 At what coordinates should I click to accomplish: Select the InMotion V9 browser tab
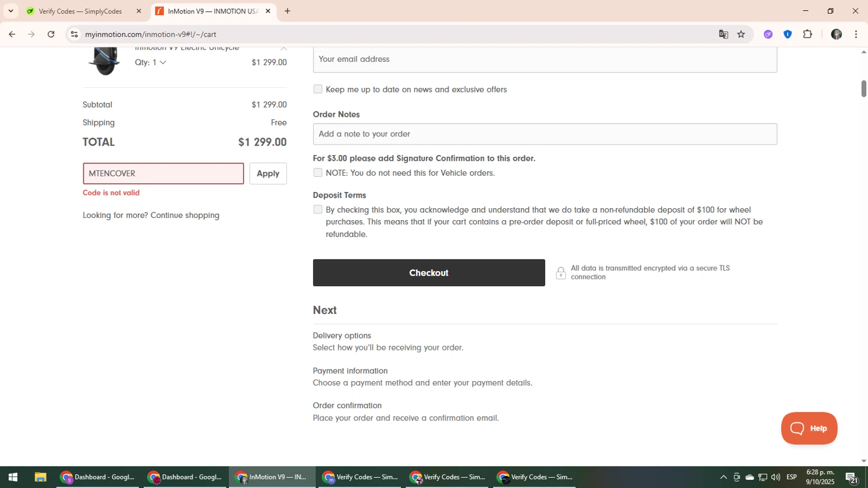(x=213, y=11)
